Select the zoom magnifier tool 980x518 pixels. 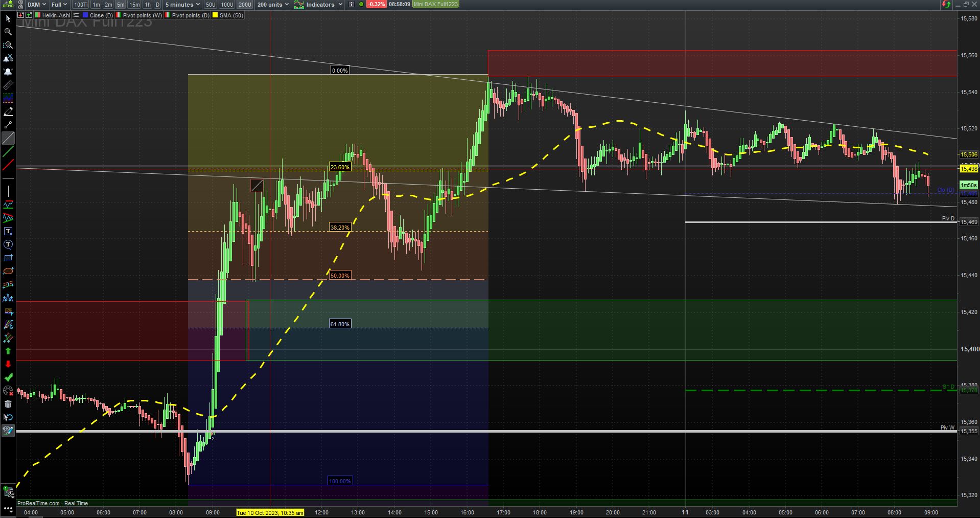[8, 32]
